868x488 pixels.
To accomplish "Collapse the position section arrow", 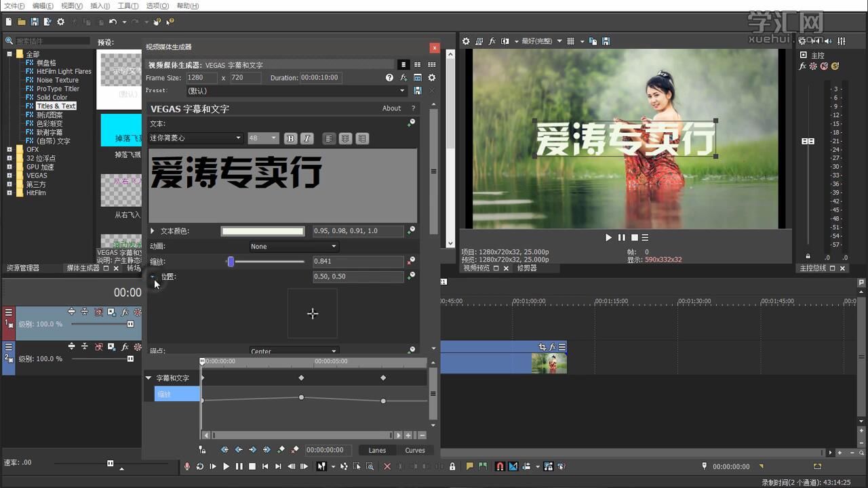I will click(x=153, y=277).
